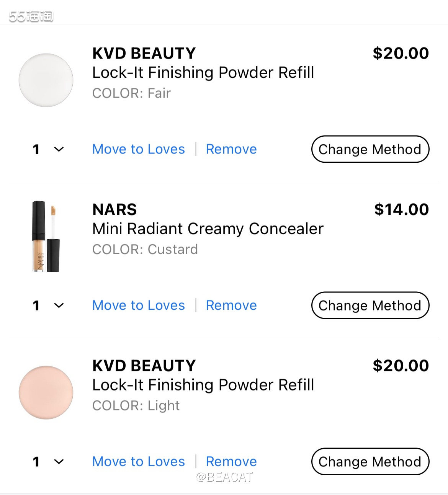Click the pink Light color swatch image
The image size is (448, 495).
click(x=46, y=392)
